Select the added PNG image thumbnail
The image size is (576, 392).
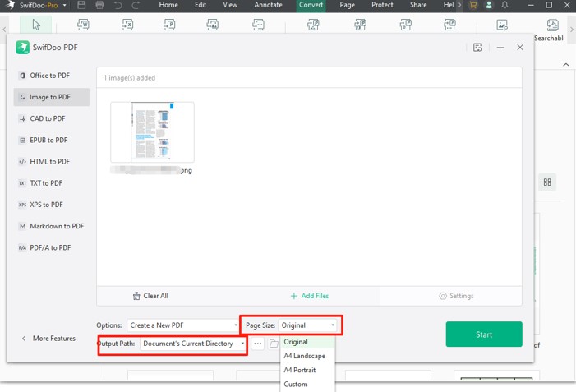pos(153,132)
